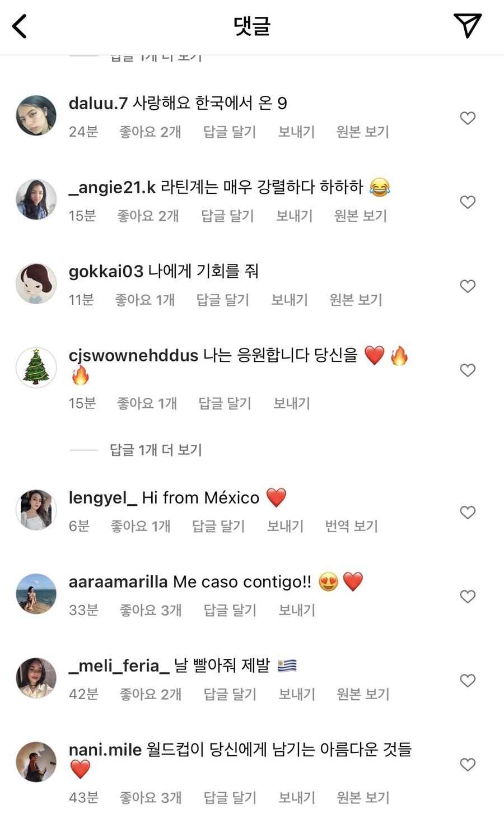View the likes count on nani.mile's comment
Image resolution: width=504 pixels, height=837 pixels.
click(151, 797)
